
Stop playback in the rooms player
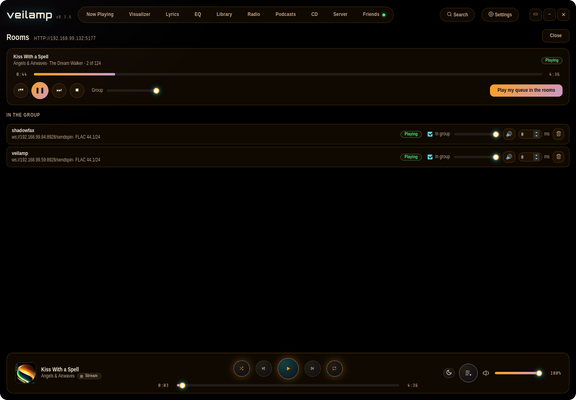(x=77, y=90)
